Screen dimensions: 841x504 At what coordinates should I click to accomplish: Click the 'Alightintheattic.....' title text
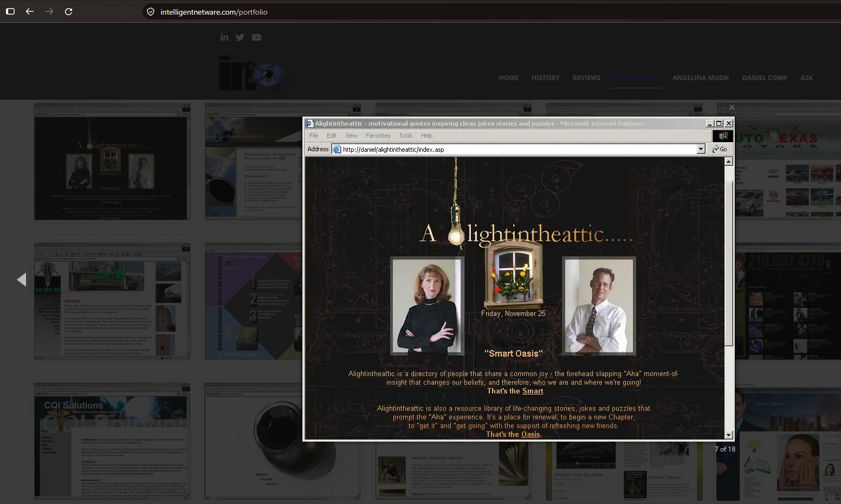click(x=526, y=234)
